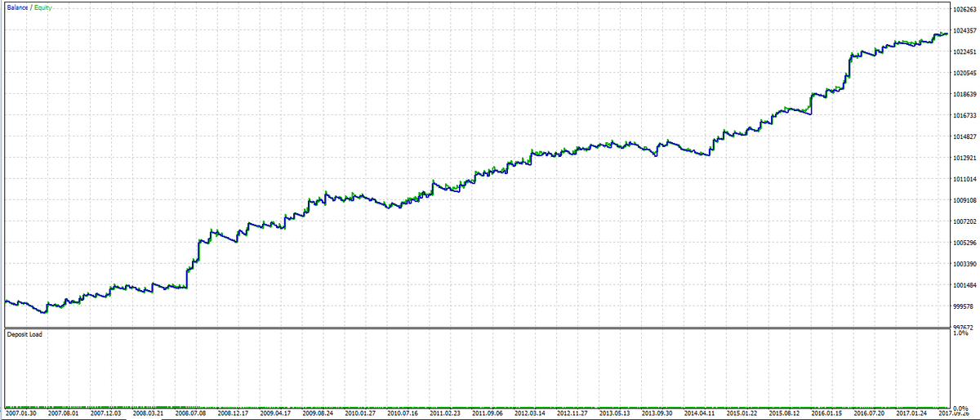
Task: Click the 1.0% deposit load label
Action: 960,334
